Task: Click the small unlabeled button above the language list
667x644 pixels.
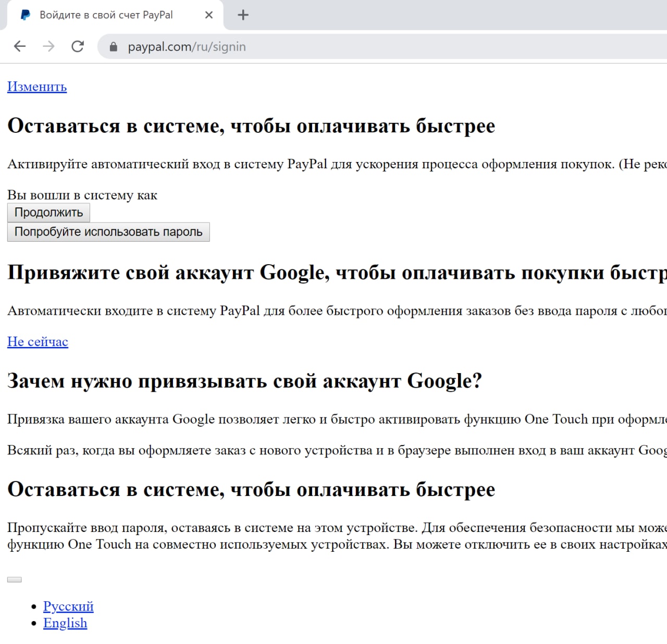Action: (15, 579)
